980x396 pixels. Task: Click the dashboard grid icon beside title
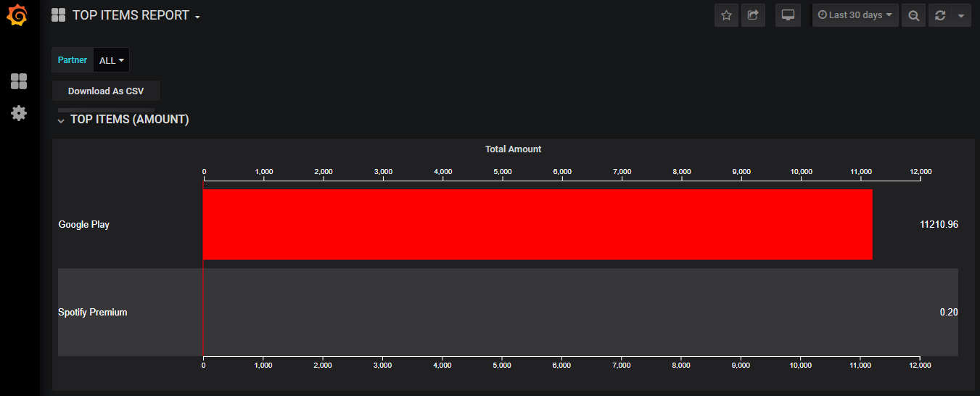[x=59, y=15]
